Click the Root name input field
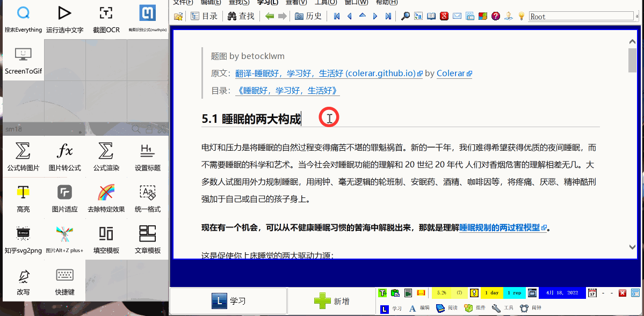 (x=581, y=17)
